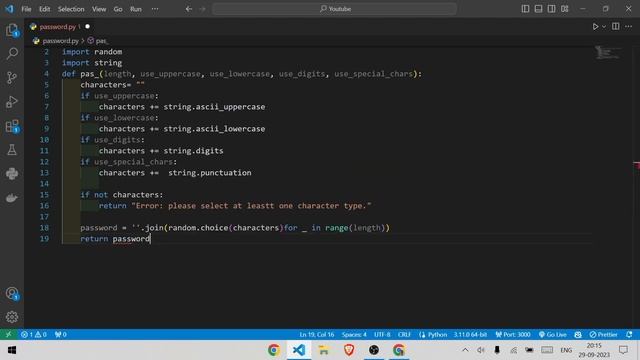Toggle the secondary side bar layout
This screenshot has height=360, width=640.
click(551, 9)
